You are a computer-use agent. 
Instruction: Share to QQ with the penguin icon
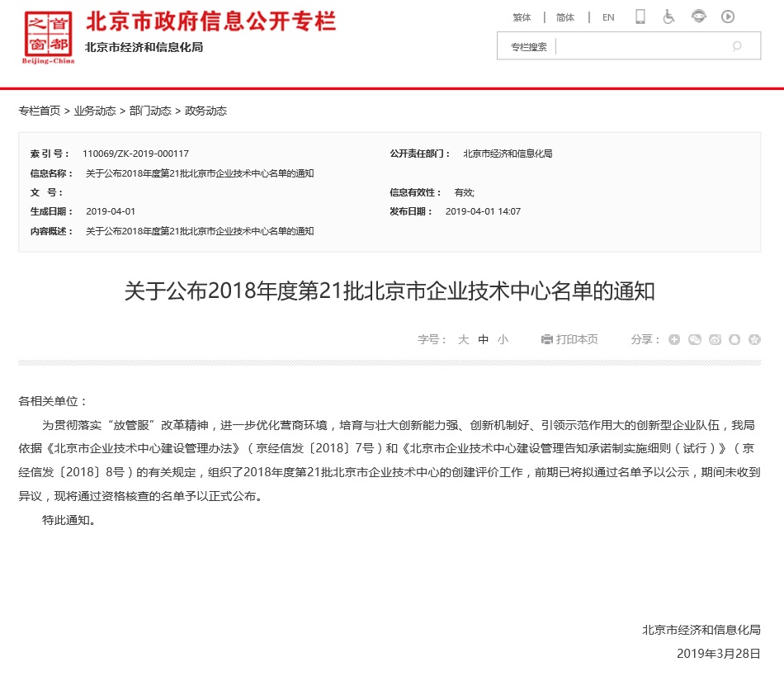tap(734, 339)
